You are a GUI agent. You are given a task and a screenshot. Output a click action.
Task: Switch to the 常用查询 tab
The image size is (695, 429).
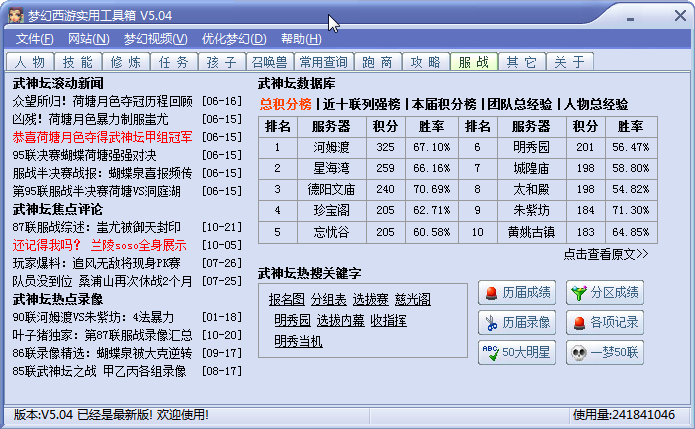pos(324,62)
